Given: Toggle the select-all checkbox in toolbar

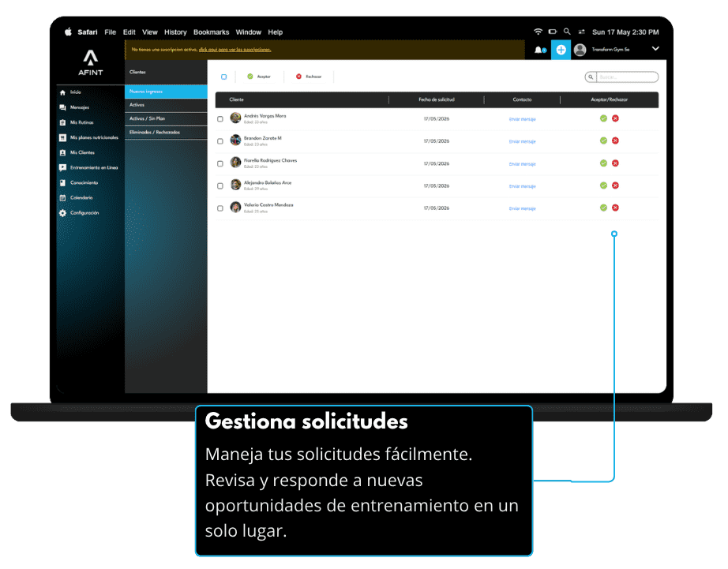Looking at the screenshot, I should pos(223,77).
